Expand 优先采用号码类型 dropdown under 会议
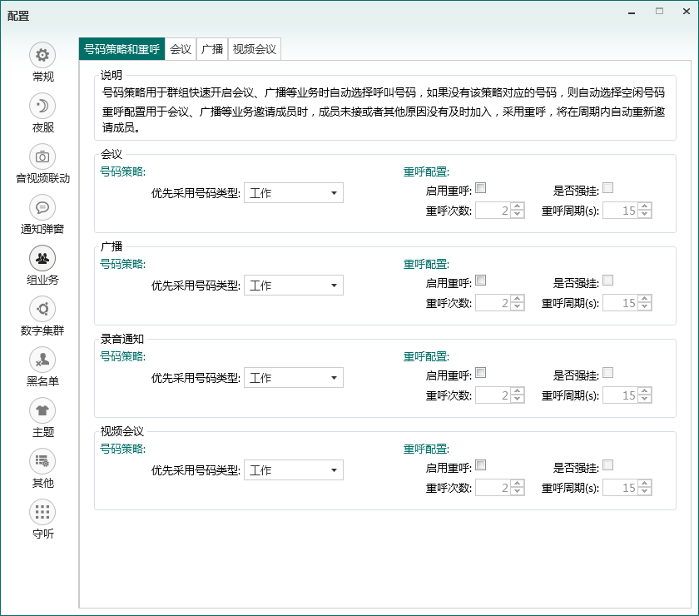The width and height of the screenshot is (699, 616). [x=293, y=193]
